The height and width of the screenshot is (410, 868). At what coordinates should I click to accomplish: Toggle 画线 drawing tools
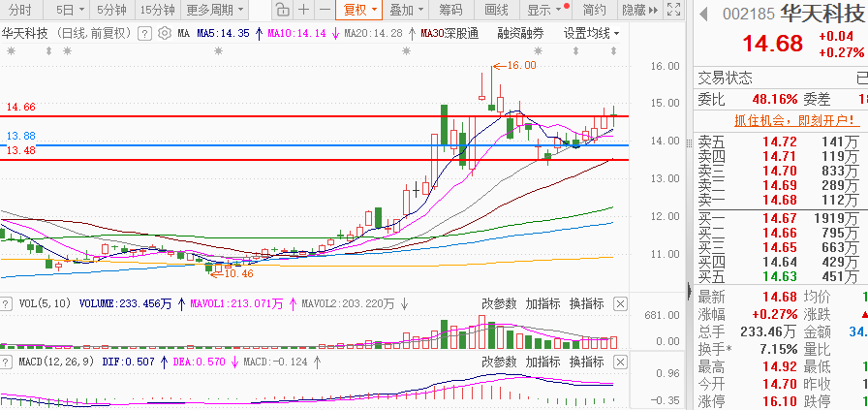[496, 10]
